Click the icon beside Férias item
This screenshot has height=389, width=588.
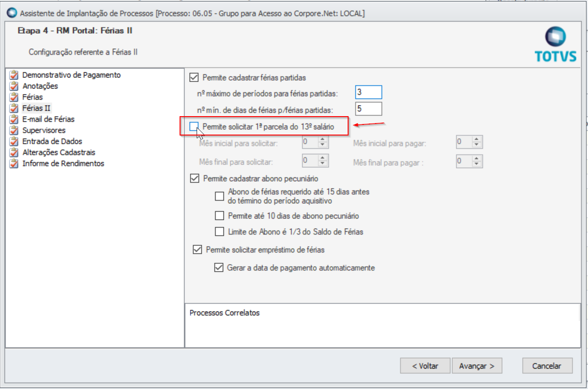click(x=14, y=97)
